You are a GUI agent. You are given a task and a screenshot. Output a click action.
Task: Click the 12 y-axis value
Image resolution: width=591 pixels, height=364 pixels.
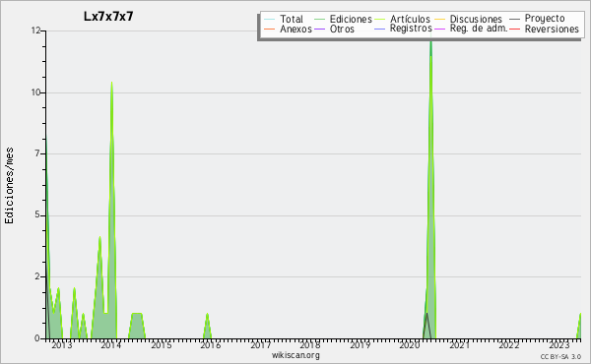coord(35,30)
